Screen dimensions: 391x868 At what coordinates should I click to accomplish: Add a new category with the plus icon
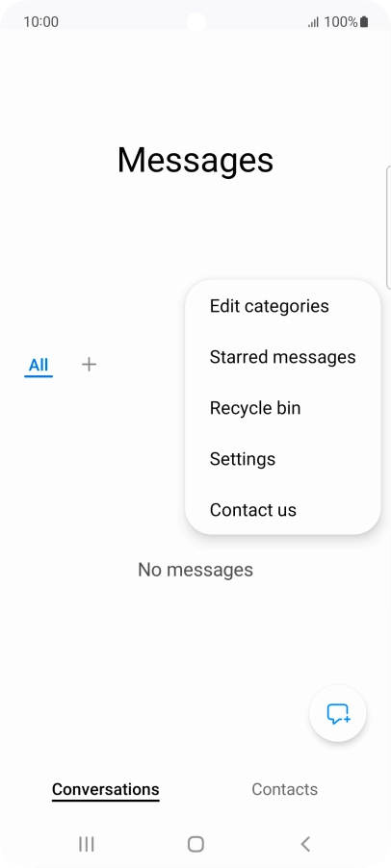click(89, 365)
